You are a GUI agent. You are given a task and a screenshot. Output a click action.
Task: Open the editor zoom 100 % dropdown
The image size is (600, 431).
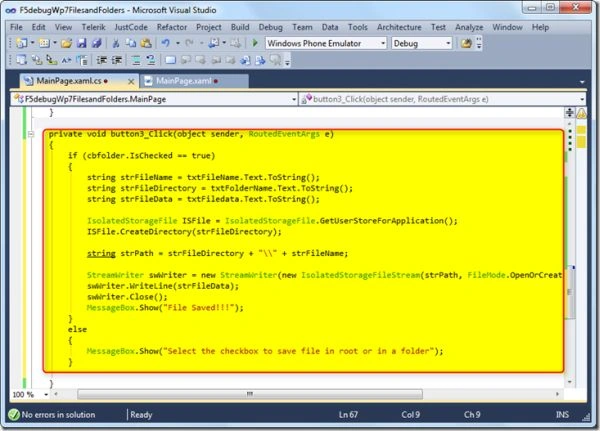[46, 394]
